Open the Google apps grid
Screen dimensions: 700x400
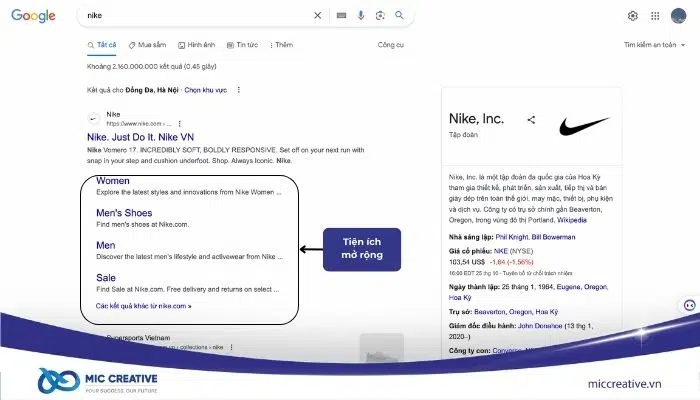point(655,16)
